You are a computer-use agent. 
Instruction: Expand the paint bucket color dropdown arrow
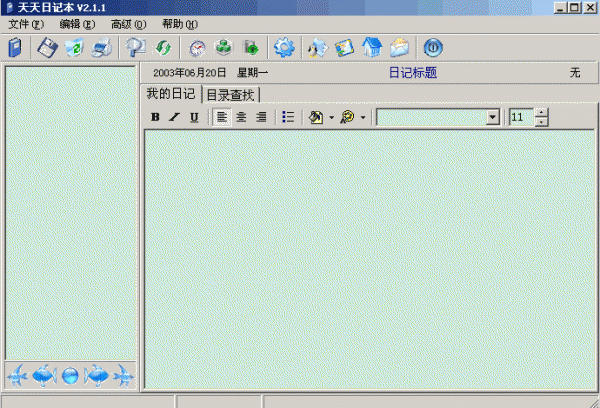[331, 118]
